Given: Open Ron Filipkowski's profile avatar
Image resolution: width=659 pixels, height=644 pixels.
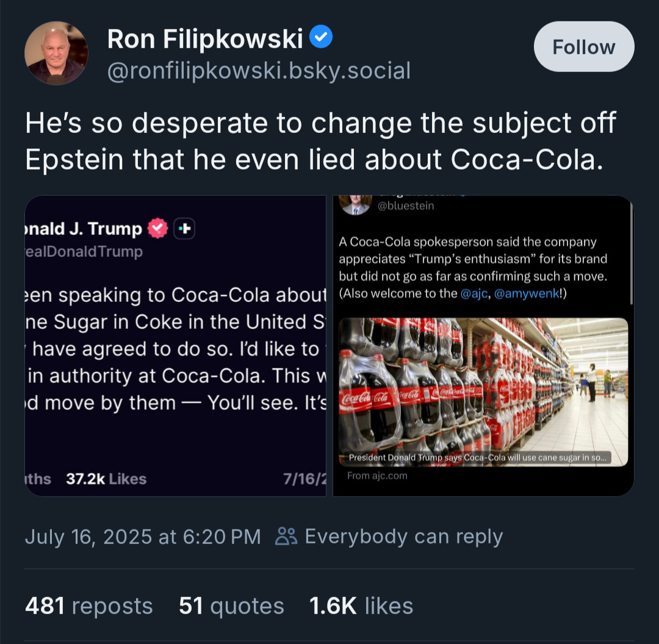Looking at the screenshot, I should 56,53.
